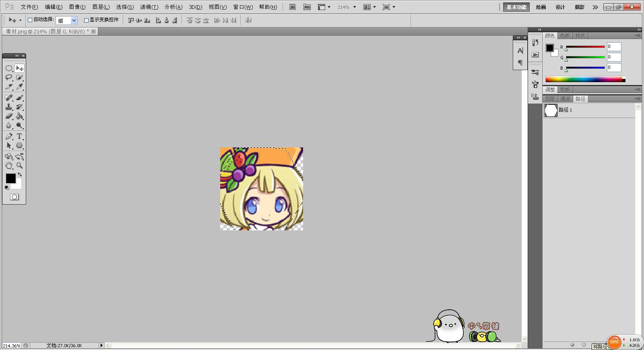Image resolution: width=644 pixels, height=350 pixels.
Task: Show more workspaces with double chevron
Action: tap(595, 7)
